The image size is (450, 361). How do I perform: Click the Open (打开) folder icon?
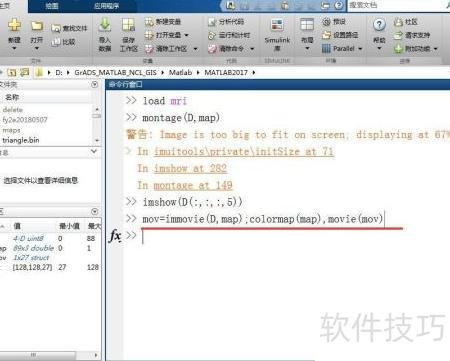coord(37,26)
